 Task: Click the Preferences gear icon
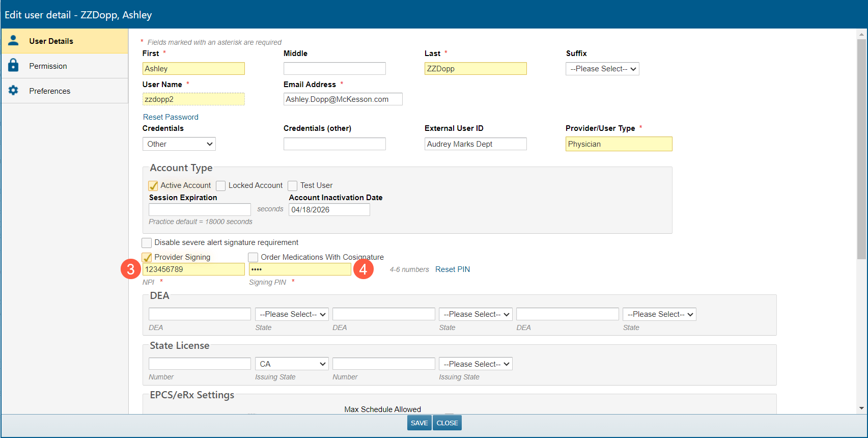click(x=14, y=91)
